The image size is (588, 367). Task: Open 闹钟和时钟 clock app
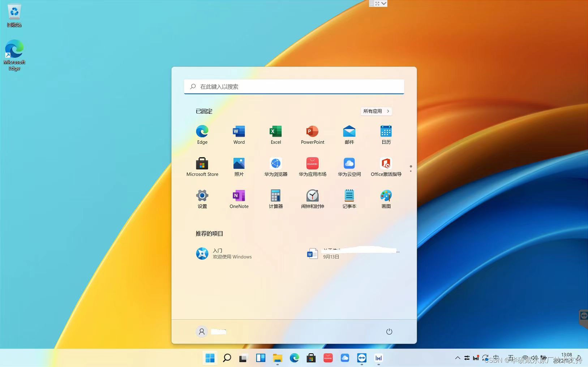coord(313,199)
